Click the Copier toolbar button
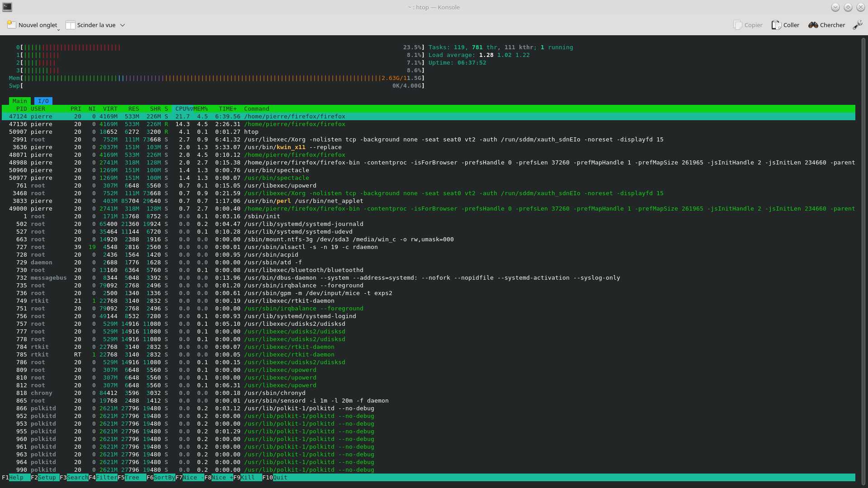868x488 pixels. (748, 25)
